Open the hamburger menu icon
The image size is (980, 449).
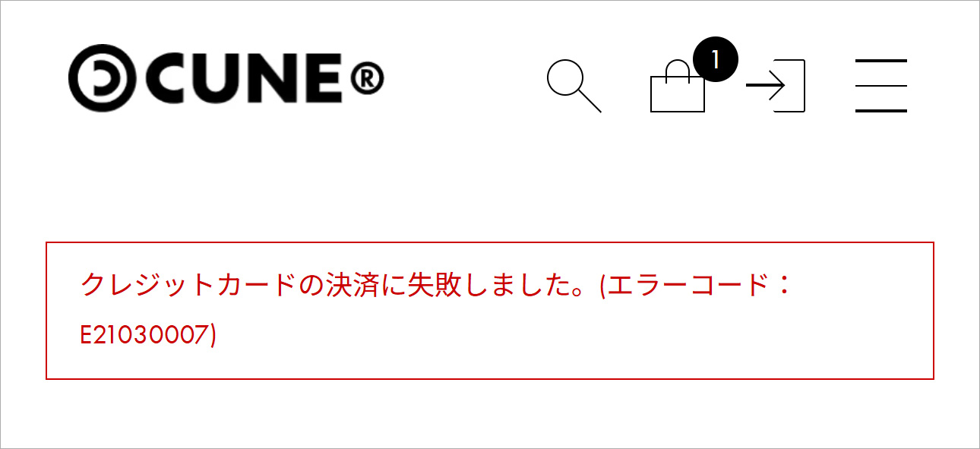pyautogui.click(x=881, y=86)
